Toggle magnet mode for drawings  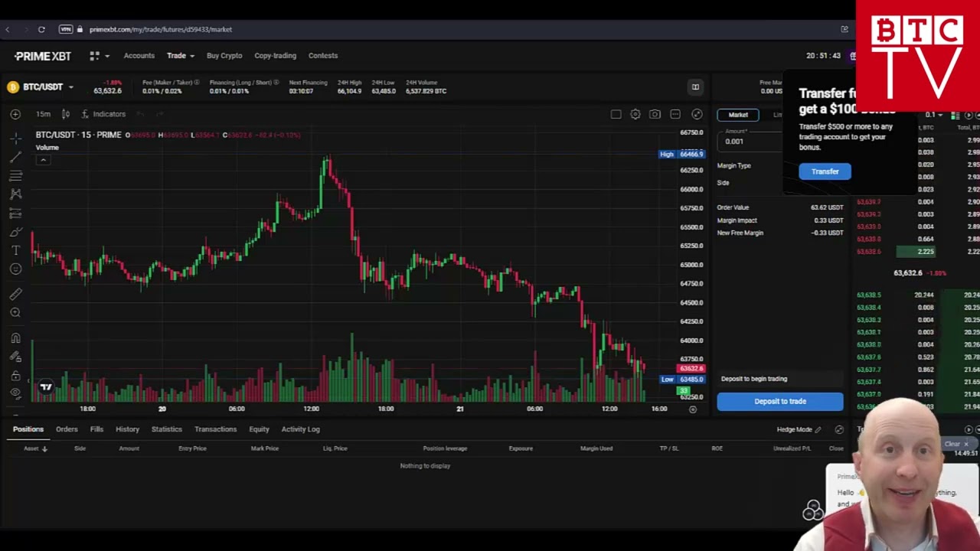pos(15,337)
